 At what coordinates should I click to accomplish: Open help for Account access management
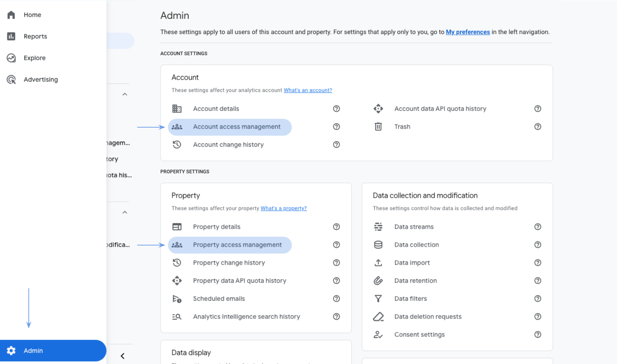click(x=336, y=127)
